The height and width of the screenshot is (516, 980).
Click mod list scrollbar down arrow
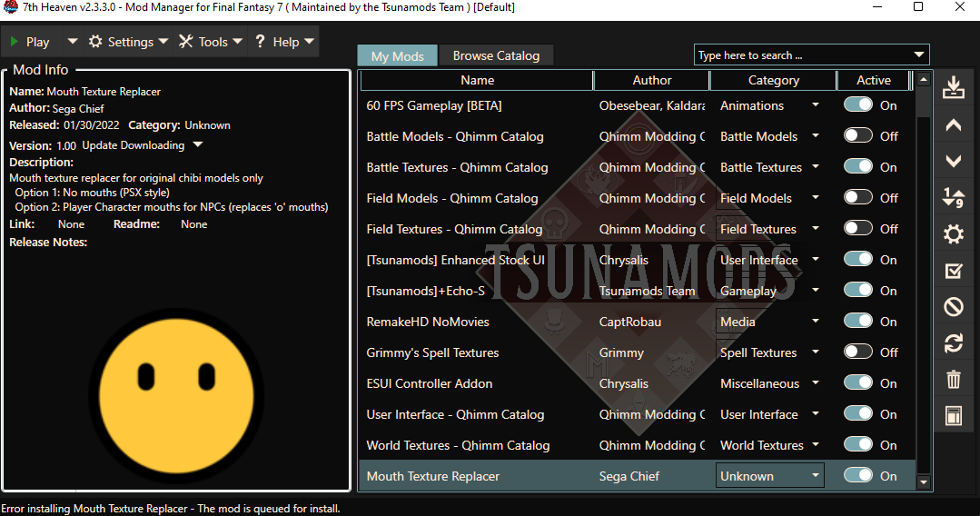[923, 482]
